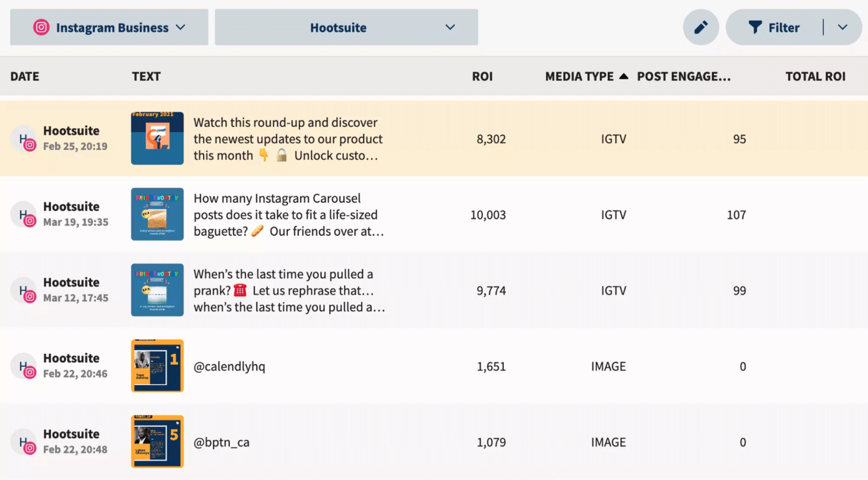Image resolution: width=868 pixels, height=480 pixels.
Task: Open the Instagram Business network dropdown
Action: pos(109,27)
